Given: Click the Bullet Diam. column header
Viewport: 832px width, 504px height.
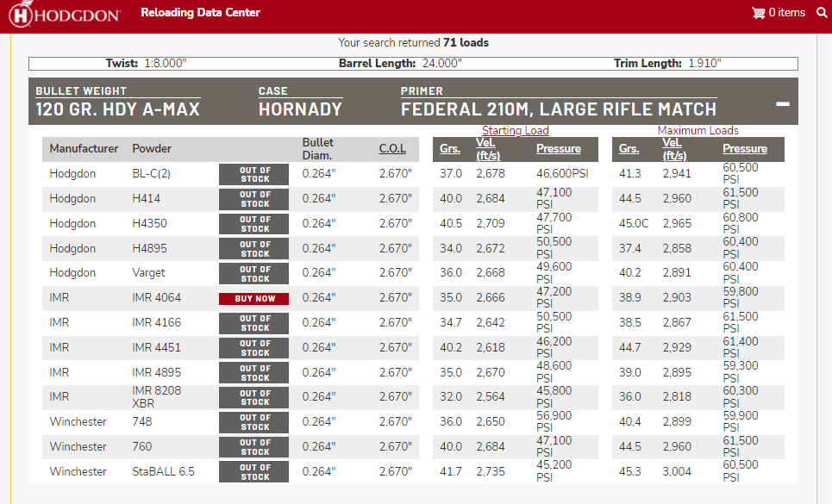Looking at the screenshot, I should [317, 149].
